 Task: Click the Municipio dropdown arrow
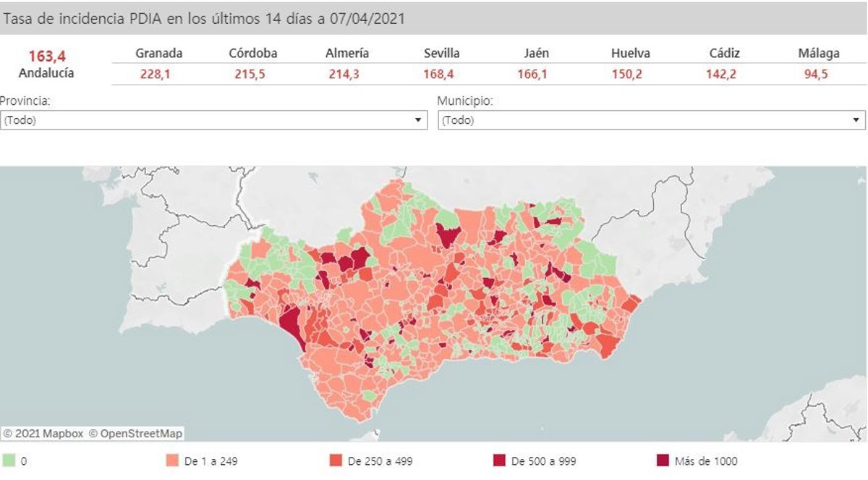click(856, 120)
